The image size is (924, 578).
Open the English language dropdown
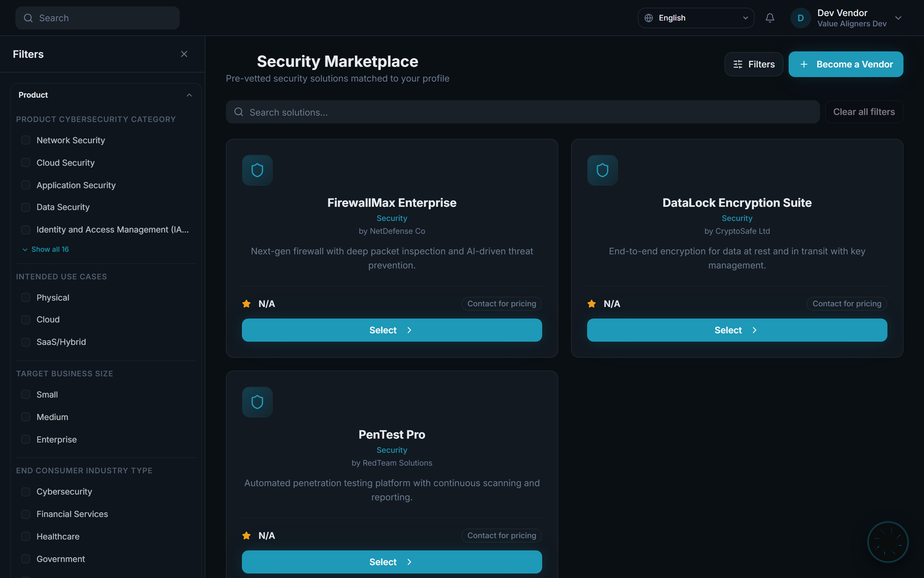(696, 18)
